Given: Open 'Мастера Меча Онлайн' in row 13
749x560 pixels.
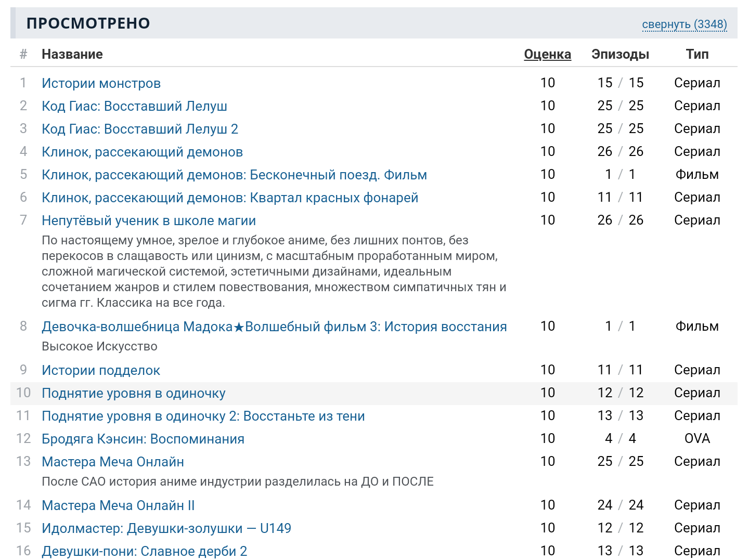Looking at the screenshot, I should (113, 462).
